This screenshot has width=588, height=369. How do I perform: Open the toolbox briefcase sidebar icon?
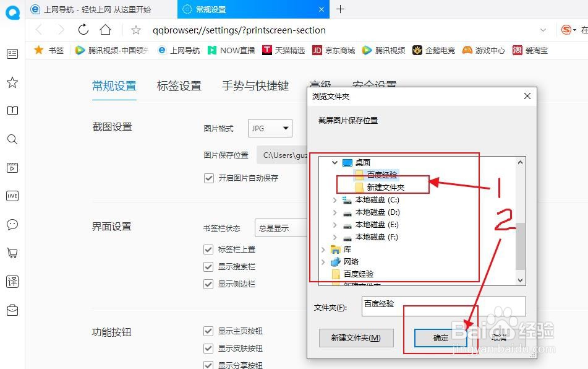coord(12,310)
